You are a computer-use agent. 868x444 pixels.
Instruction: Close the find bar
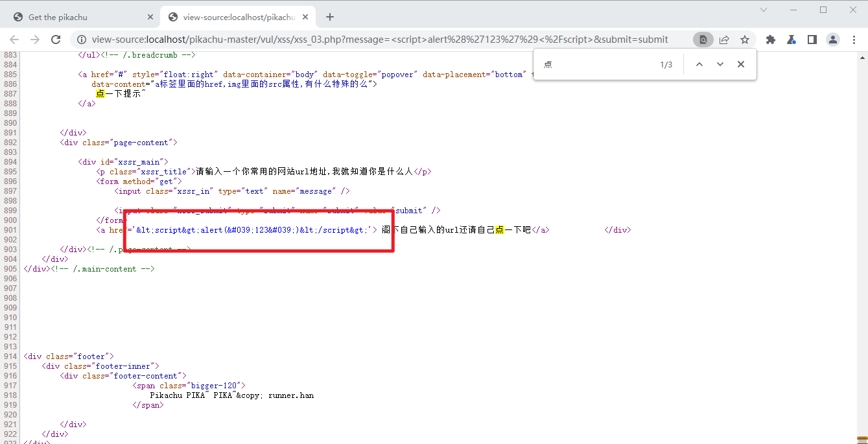[x=741, y=64]
